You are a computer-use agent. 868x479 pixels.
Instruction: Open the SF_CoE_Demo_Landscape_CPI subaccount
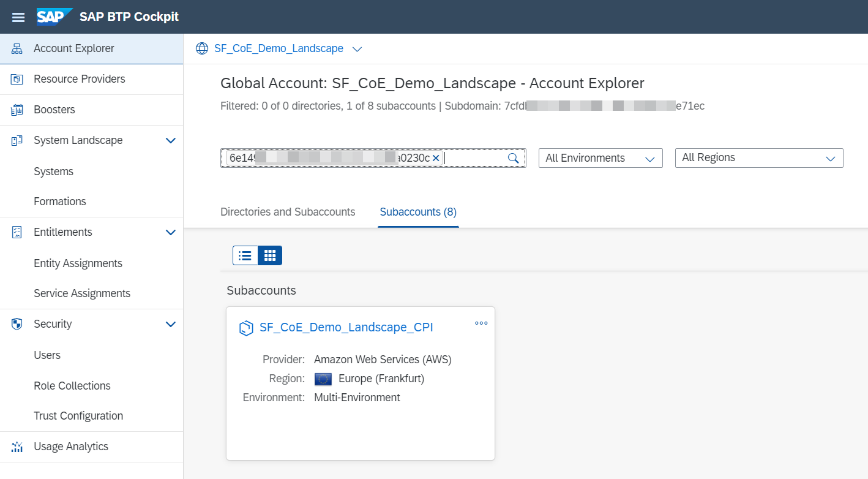(346, 327)
